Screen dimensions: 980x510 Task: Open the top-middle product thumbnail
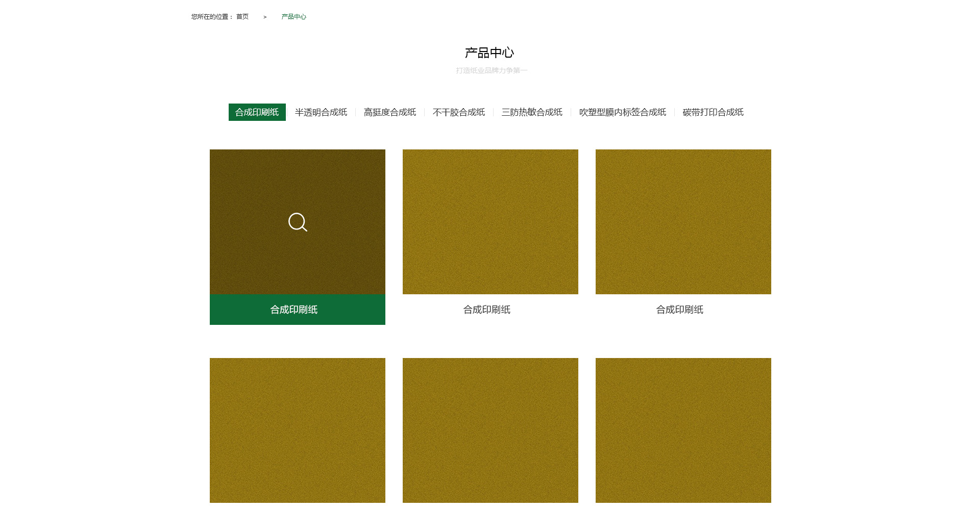[490, 222]
